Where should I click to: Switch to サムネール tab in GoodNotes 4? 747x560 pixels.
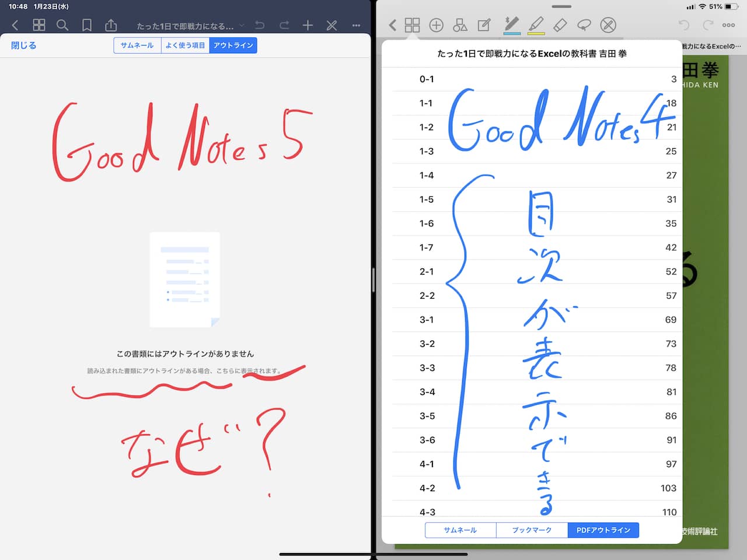pyautogui.click(x=460, y=530)
